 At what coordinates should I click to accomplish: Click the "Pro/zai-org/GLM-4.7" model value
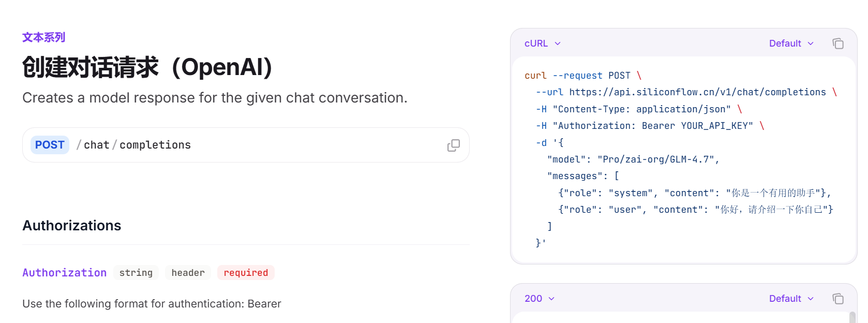coord(656,159)
